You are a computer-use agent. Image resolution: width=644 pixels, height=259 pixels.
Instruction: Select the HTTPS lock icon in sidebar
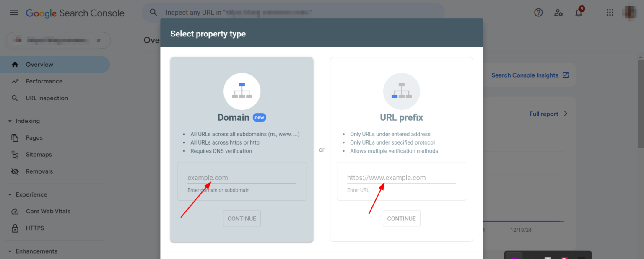click(x=16, y=228)
